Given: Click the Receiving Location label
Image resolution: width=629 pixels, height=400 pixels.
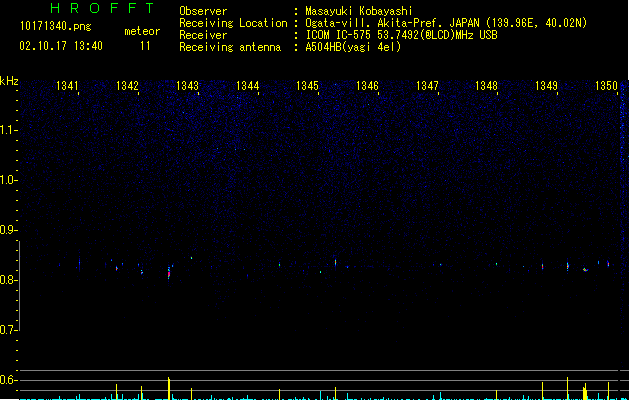Looking at the screenshot, I should 233,23.
